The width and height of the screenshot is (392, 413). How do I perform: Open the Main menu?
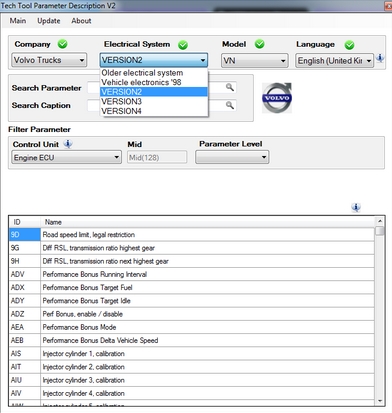coord(18,21)
